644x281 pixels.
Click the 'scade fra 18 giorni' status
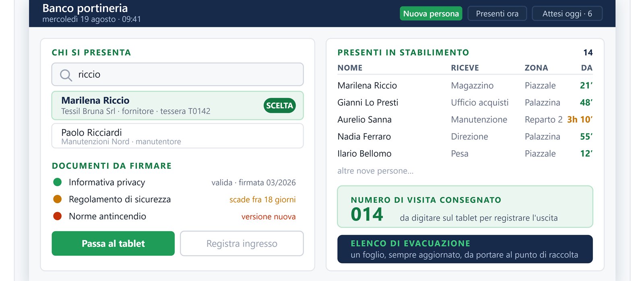(262, 200)
